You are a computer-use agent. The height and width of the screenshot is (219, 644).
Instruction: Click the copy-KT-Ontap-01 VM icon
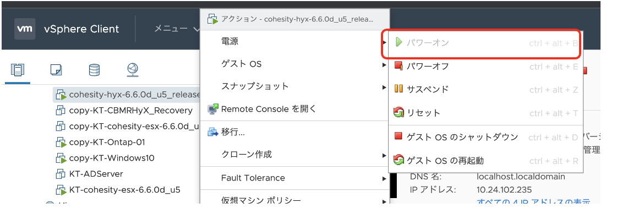(61, 143)
